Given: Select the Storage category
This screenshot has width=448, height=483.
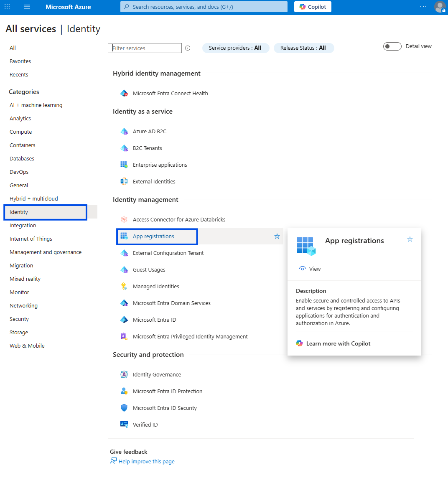Looking at the screenshot, I should click(19, 332).
